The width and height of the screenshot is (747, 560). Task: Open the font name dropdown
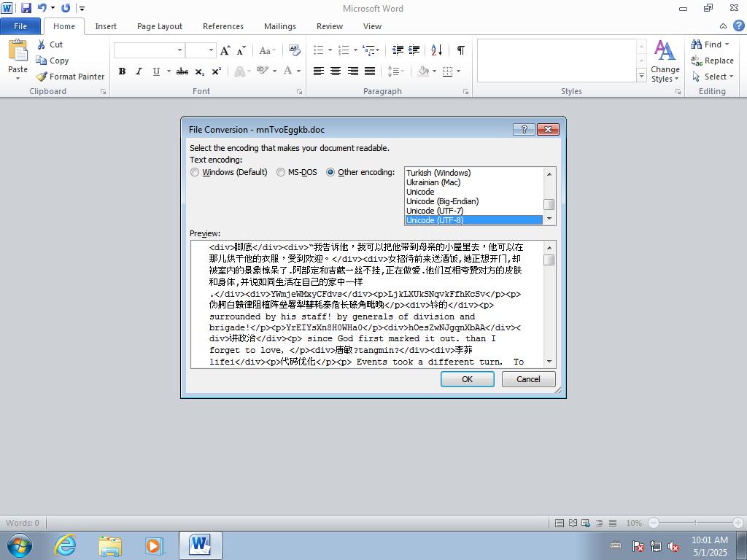coord(179,50)
